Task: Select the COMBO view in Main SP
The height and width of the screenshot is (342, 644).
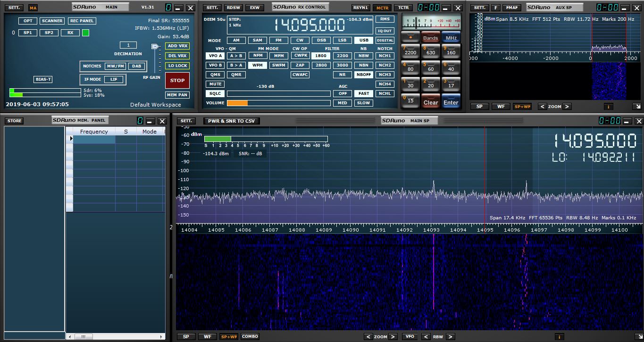Action: coord(250,336)
